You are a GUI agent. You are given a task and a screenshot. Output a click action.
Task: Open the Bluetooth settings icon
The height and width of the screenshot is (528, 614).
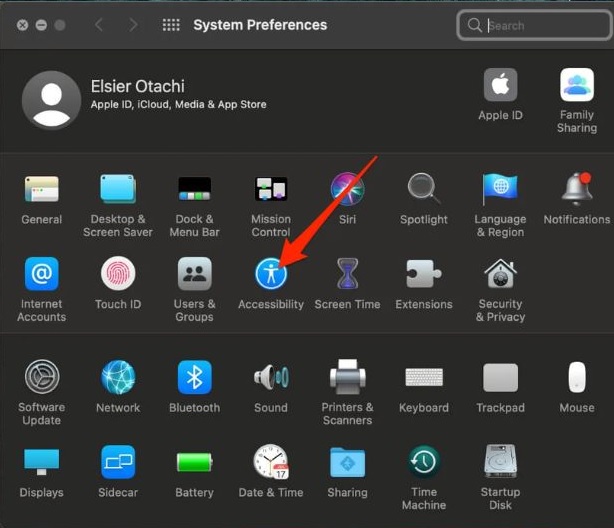[194, 377]
